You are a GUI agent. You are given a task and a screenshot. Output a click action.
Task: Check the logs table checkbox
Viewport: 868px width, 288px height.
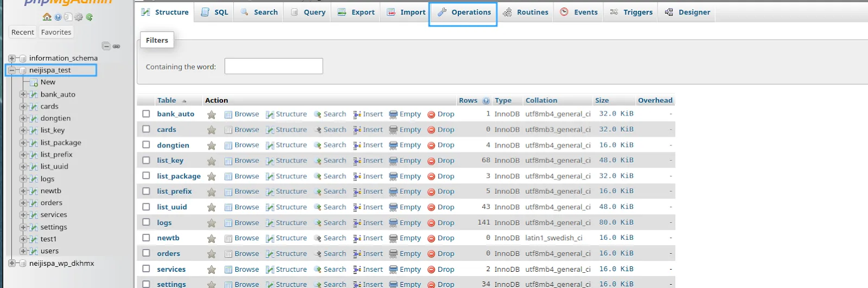click(x=146, y=222)
